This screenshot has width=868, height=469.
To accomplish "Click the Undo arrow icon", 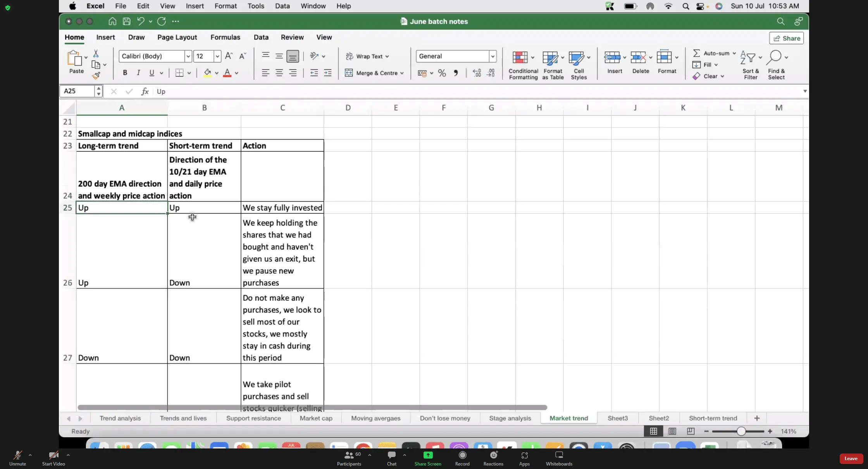I will pyautogui.click(x=141, y=21).
